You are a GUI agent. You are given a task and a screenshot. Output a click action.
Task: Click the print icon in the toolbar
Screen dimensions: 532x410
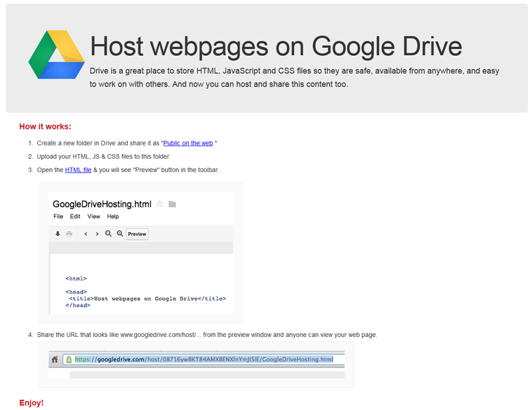pyautogui.click(x=69, y=234)
